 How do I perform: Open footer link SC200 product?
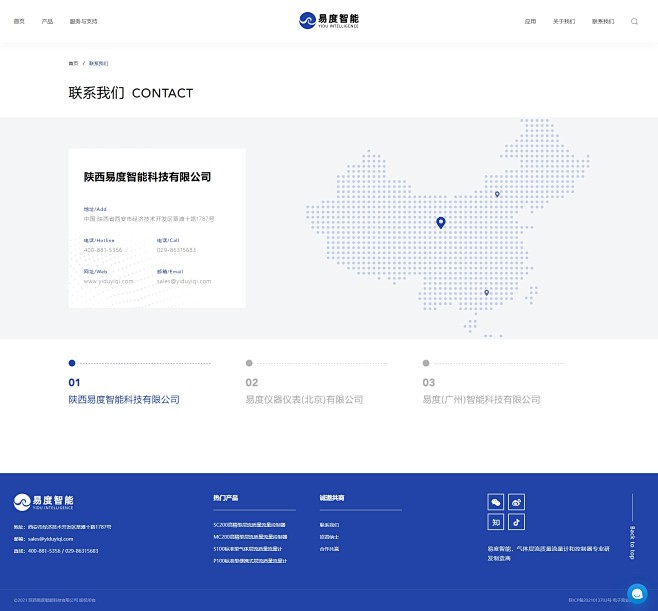tap(249, 525)
